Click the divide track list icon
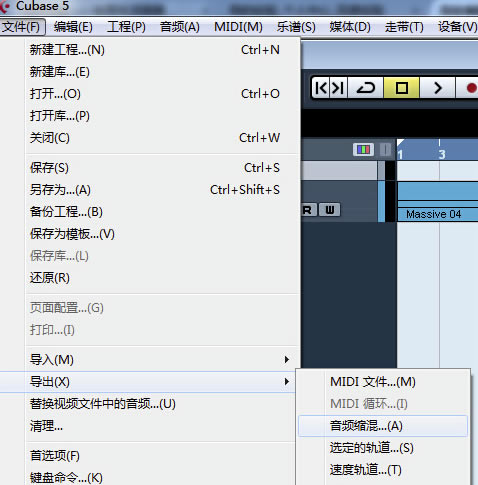This screenshot has height=485, width=478. click(x=385, y=149)
